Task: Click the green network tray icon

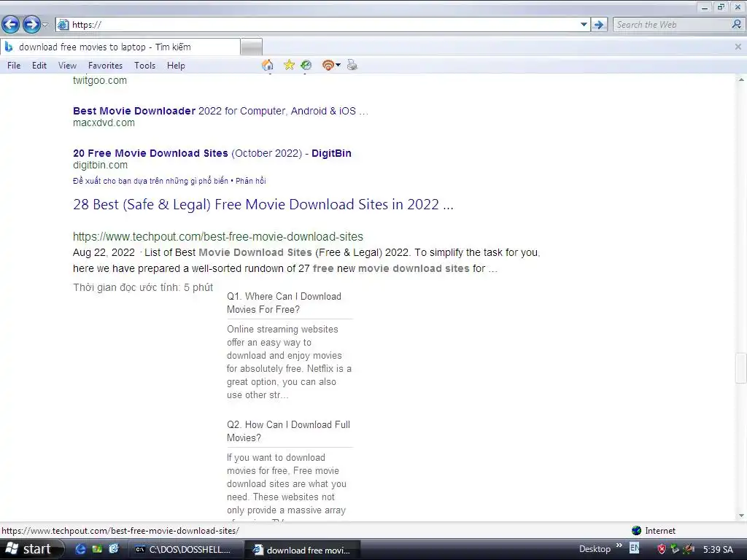Action: click(x=675, y=549)
